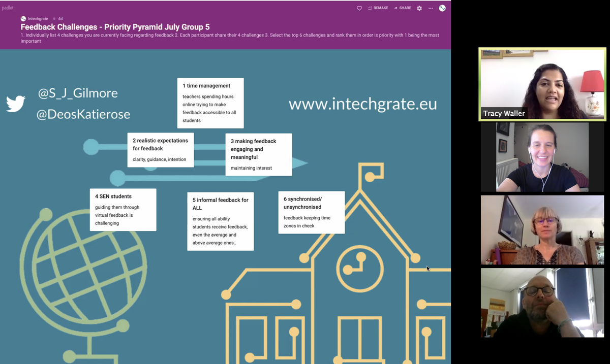Open the three-dot more options menu
This screenshot has height=364, width=610.
click(431, 8)
